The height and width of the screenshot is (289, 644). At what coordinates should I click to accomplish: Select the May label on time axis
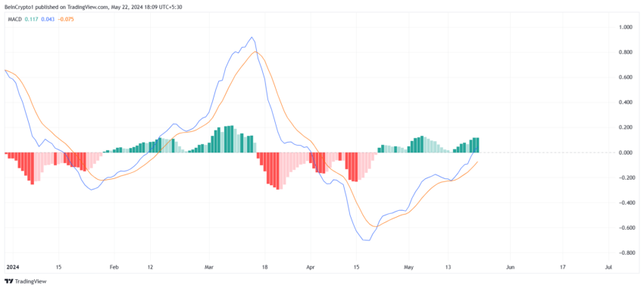click(408, 267)
